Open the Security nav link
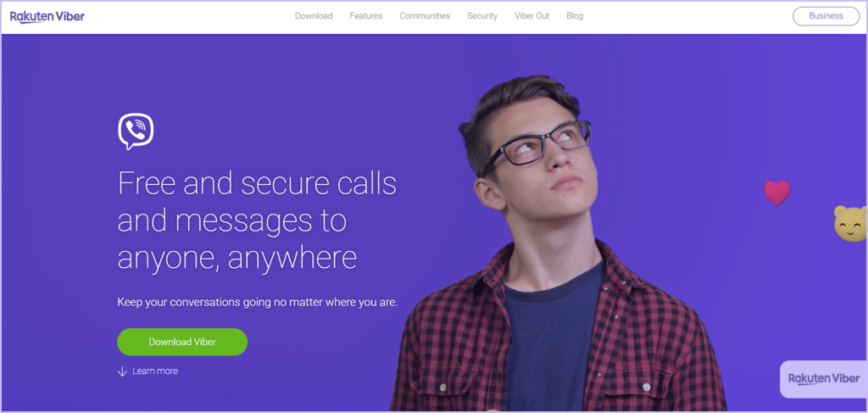 click(482, 16)
